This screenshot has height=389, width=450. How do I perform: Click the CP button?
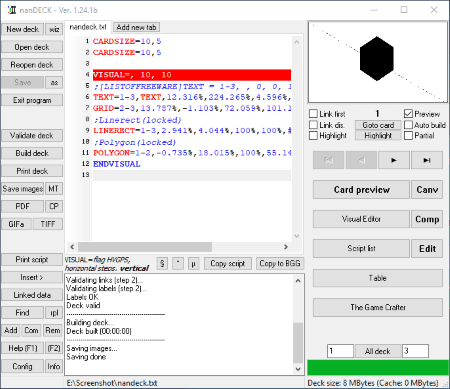pyautogui.click(x=54, y=206)
